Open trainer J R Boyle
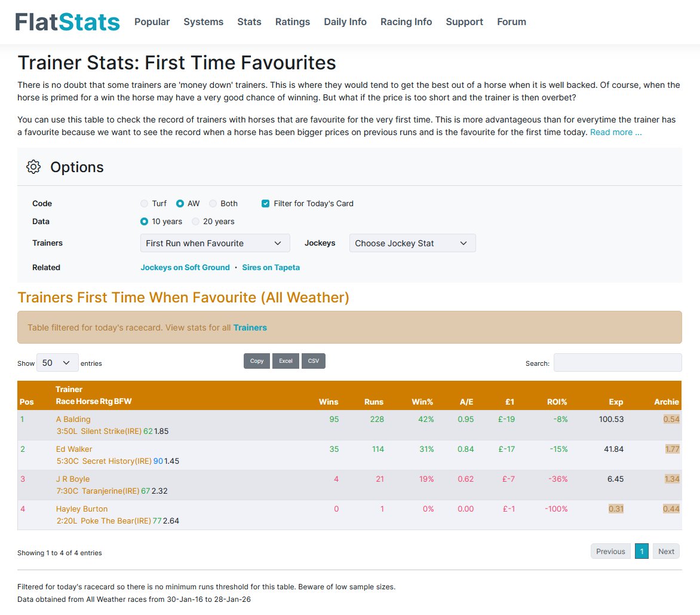This screenshot has width=700, height=615. [x=73, y=479]
